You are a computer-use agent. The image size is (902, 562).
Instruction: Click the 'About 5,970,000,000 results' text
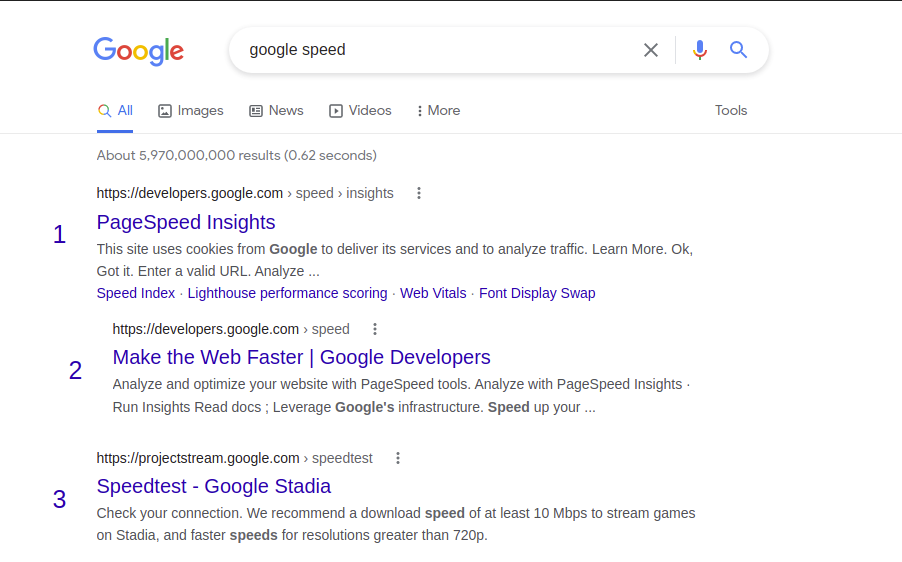pos(236,155)
